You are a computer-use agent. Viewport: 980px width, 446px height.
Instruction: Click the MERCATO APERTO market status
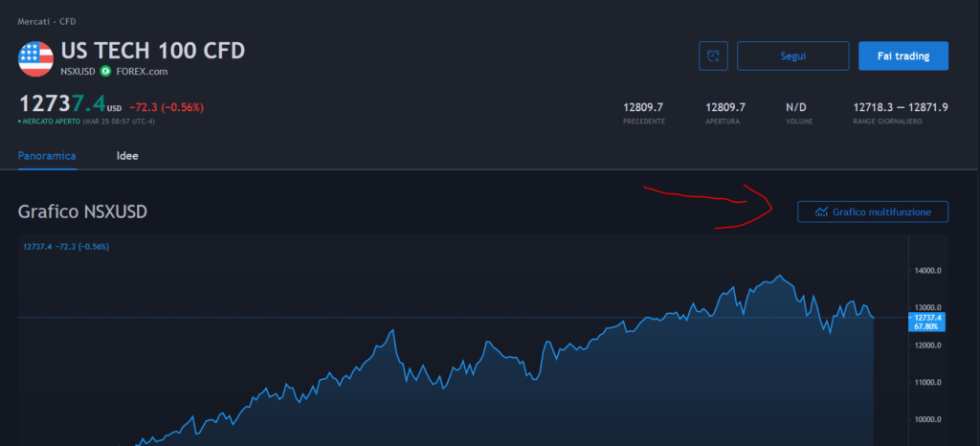50,122
